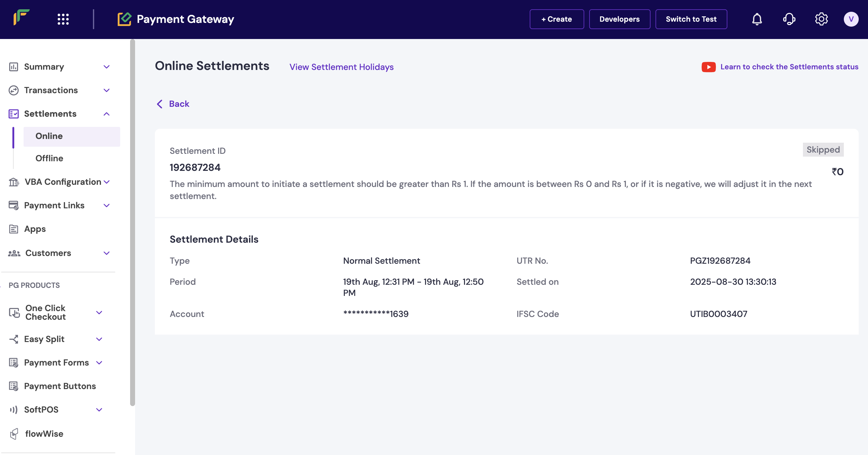868x455 pixels.
Task: Expand the Payment Links chevron
Action: coord(107,206)
